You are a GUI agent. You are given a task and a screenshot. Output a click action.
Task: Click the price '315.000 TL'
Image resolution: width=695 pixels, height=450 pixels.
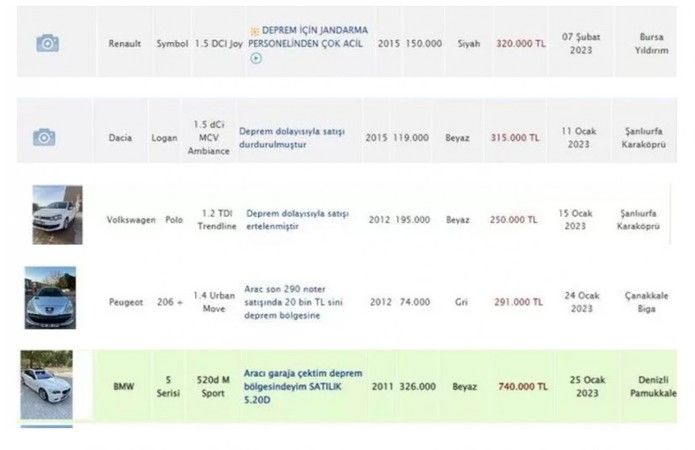[x=515, y=138]
